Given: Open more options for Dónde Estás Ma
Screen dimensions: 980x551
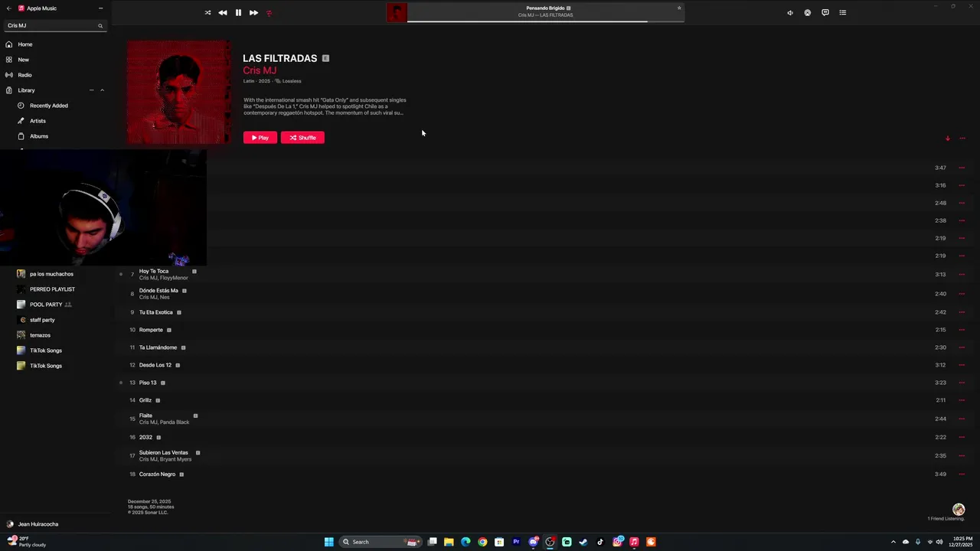Looking at the screenshot, I should (x=962, y=294).
